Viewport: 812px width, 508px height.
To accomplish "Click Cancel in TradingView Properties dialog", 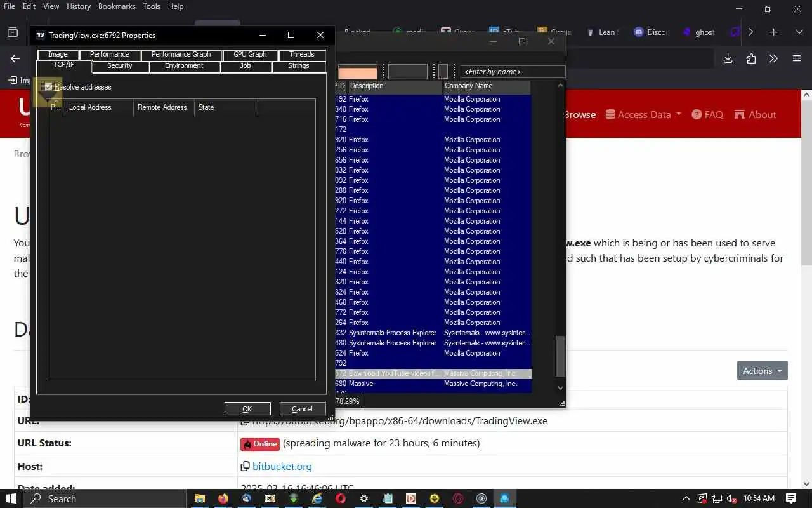I will point(302,409).
